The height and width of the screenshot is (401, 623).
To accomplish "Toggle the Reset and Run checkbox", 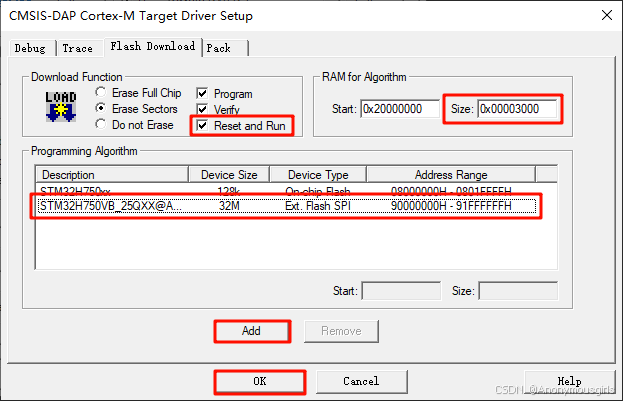I will coord(202,126).
